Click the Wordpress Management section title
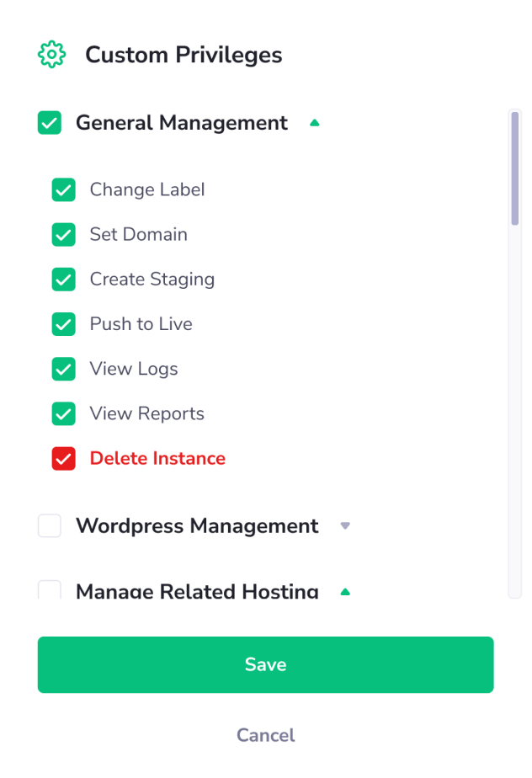Image resolution: width=532 pixels, height=778 pixels. tap(197, 525)
